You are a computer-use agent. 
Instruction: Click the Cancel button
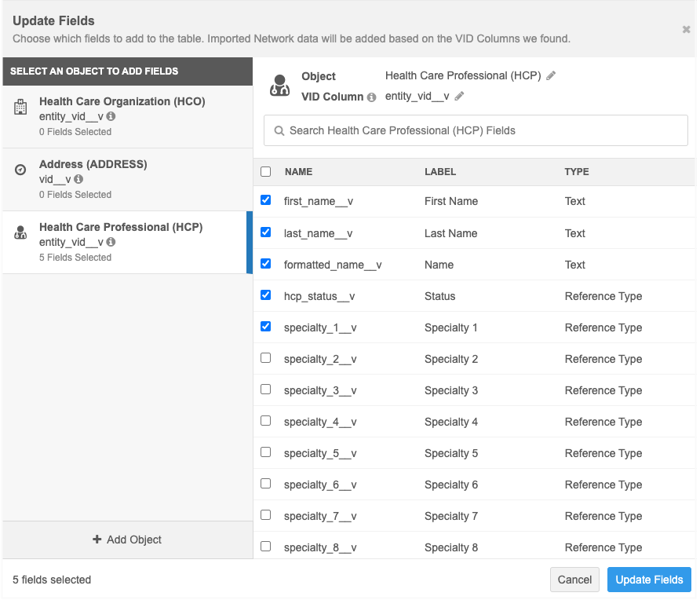click(x=574, y=580)
